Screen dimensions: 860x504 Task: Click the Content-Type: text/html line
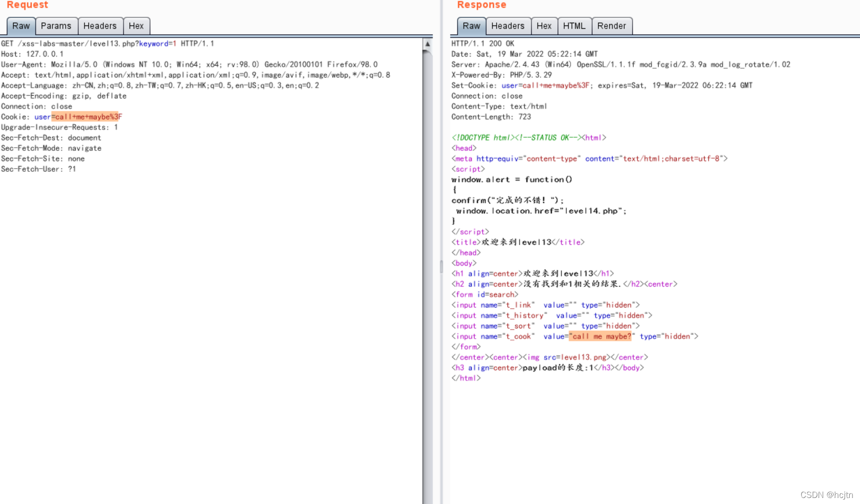tap(499, 106)
